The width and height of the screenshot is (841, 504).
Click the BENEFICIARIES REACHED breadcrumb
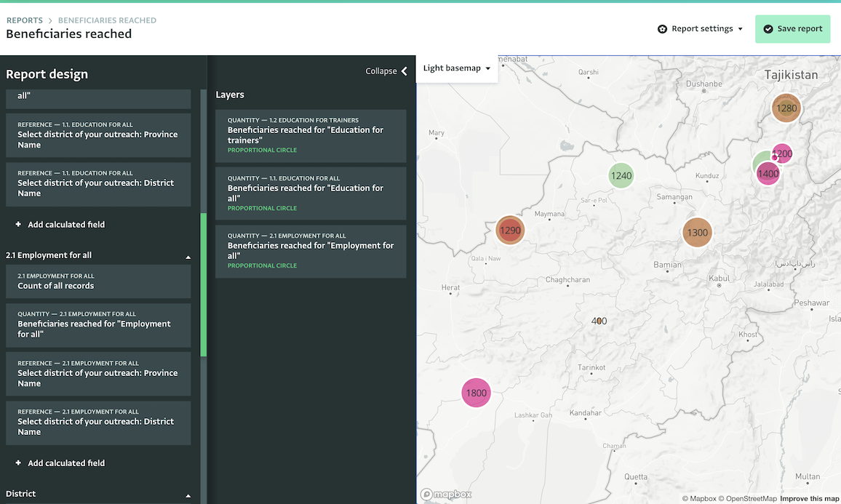click(x=107, y=20)
